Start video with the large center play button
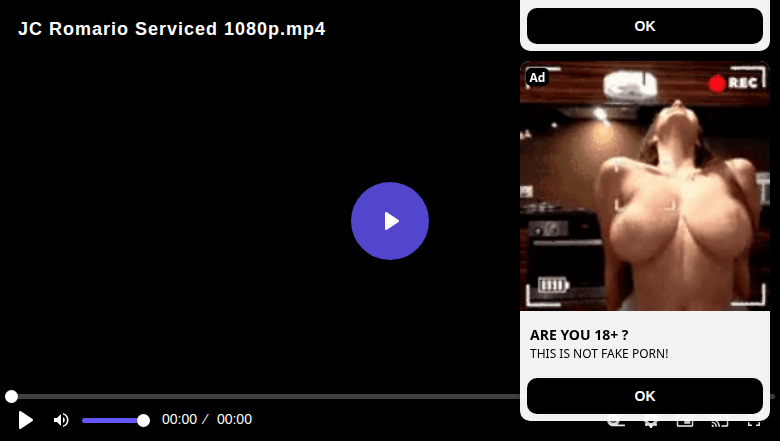The height and width of the screenshot is (441, 780). point(390,221)
